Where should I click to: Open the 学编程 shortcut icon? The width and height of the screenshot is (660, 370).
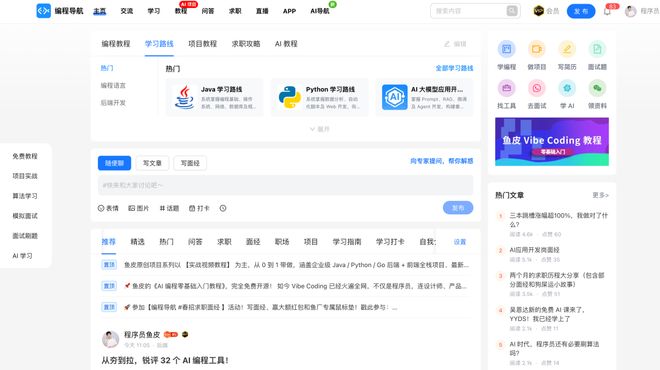[x=506, y=49]
